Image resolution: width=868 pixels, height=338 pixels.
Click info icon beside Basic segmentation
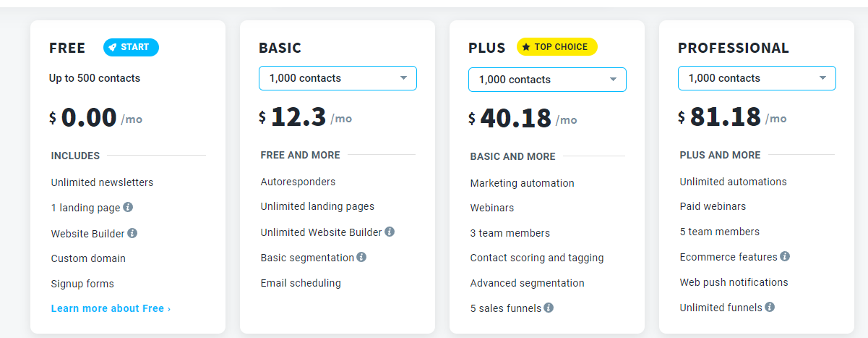pyautogui.click(x=361, y=257)
